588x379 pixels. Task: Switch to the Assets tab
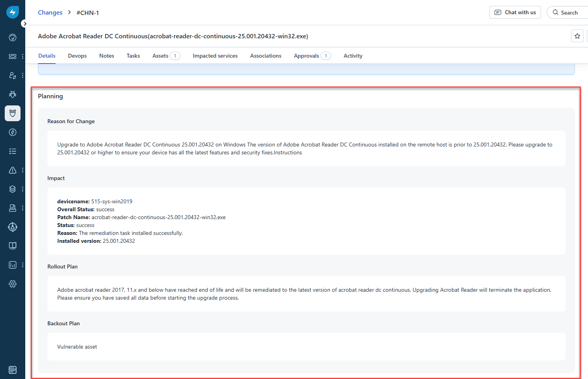click(166, 56)
